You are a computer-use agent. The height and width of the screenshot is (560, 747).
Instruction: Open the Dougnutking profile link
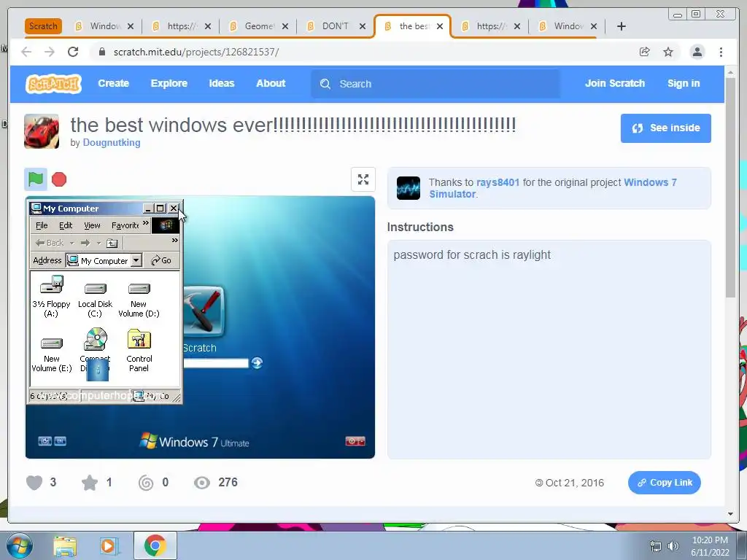tap(112, 142)
